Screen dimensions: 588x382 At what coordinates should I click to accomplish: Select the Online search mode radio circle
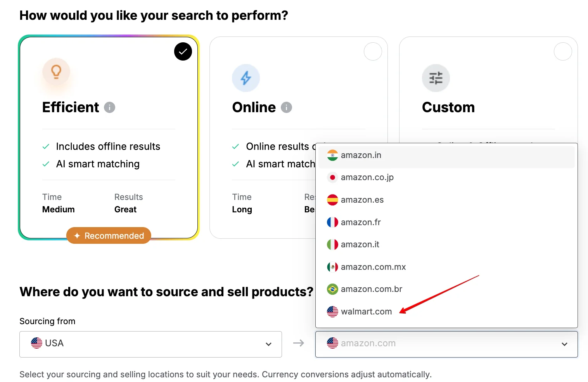coord(373,52)
